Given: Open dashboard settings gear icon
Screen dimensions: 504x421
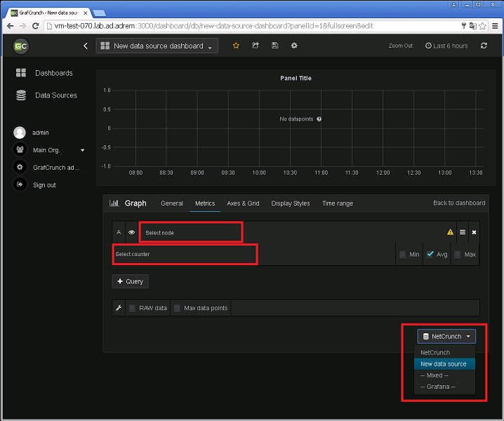Looking at the screenshot, I should (x=294, y=46).
